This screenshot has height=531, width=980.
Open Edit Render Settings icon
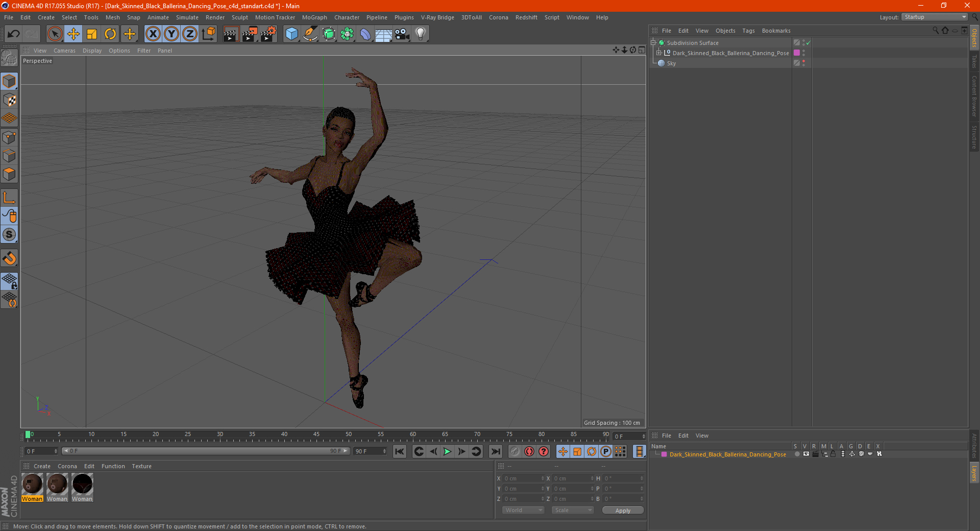pyautogui.click(x=268, y=34)
